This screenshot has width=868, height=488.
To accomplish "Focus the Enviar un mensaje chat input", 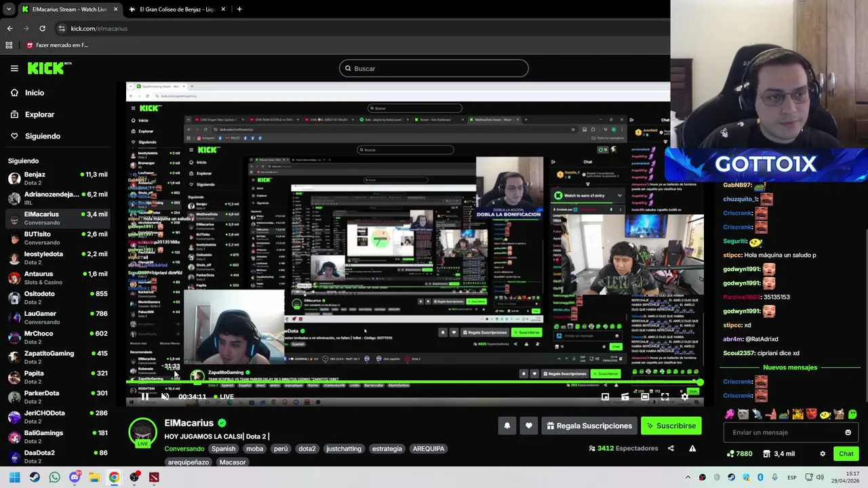I will pos(784,432).
